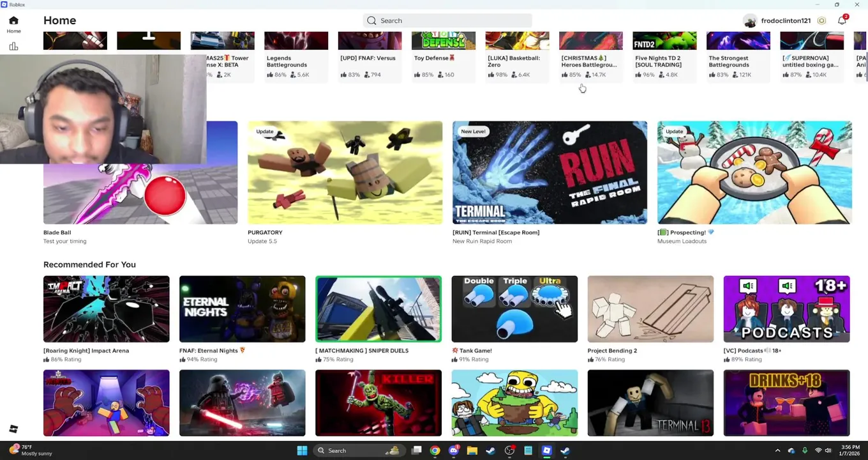Launch Google Chrome from the taskbar
The width and height of the screenshot is (868, 460).
click(x=435, y=450)
